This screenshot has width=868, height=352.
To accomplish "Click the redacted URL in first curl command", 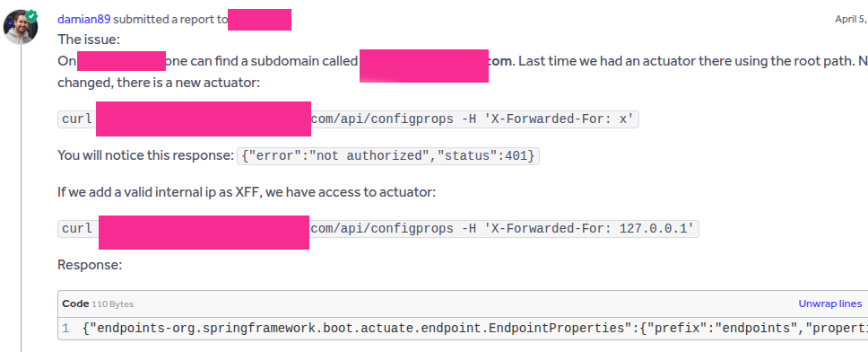I will (x=204, y=119).
